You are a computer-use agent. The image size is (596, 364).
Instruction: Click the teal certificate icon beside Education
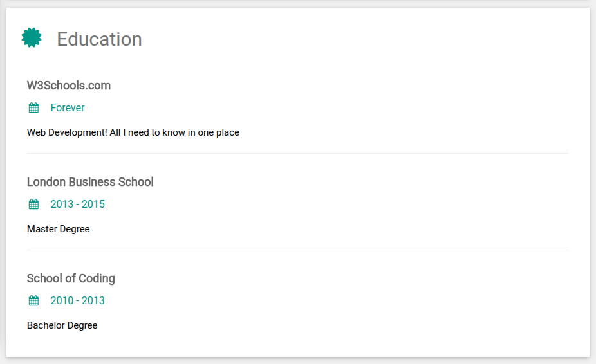(x=32, y=38)
